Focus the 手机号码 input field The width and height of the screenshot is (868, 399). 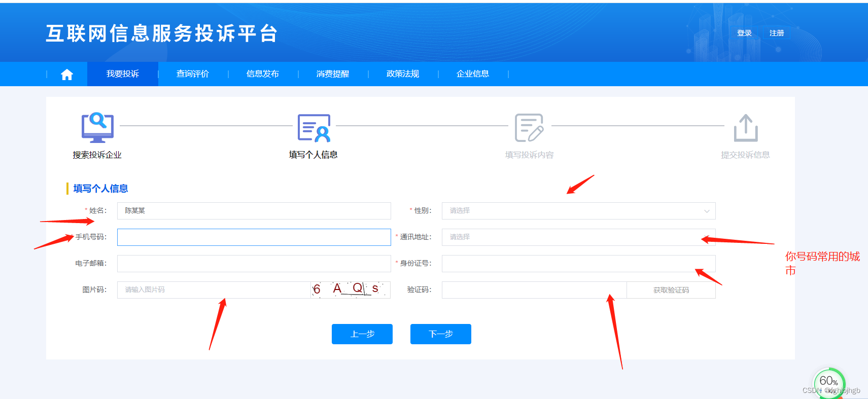tap(254, 237)
